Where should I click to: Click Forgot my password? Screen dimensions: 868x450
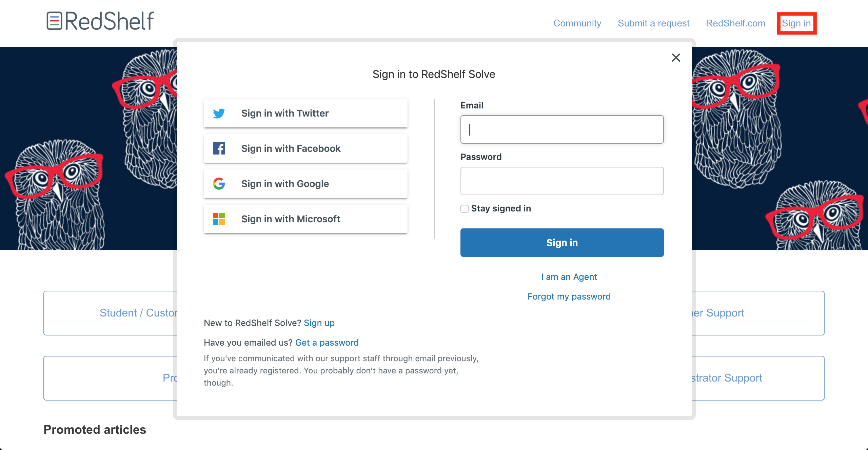point(569,296)
